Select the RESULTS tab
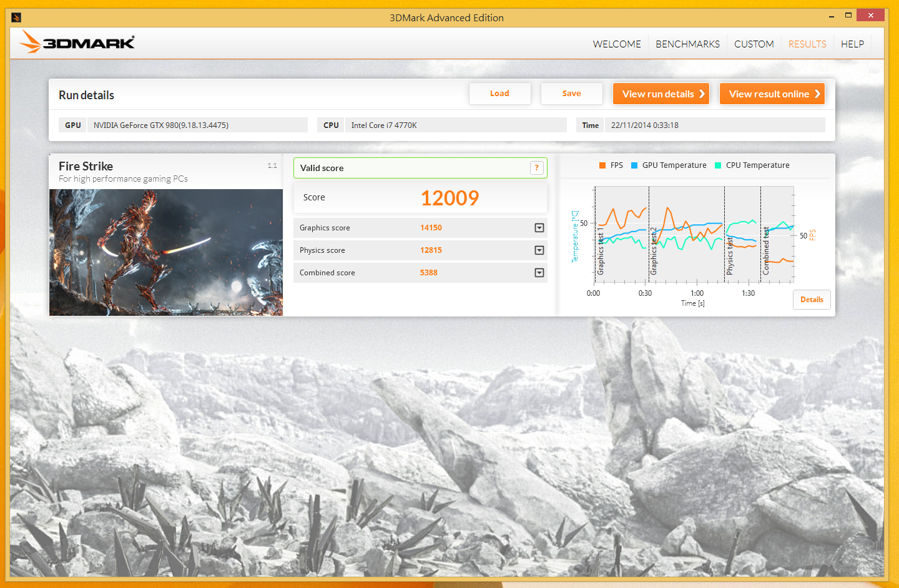Viewport: 899px width, 588px height. tap(807, 44)
